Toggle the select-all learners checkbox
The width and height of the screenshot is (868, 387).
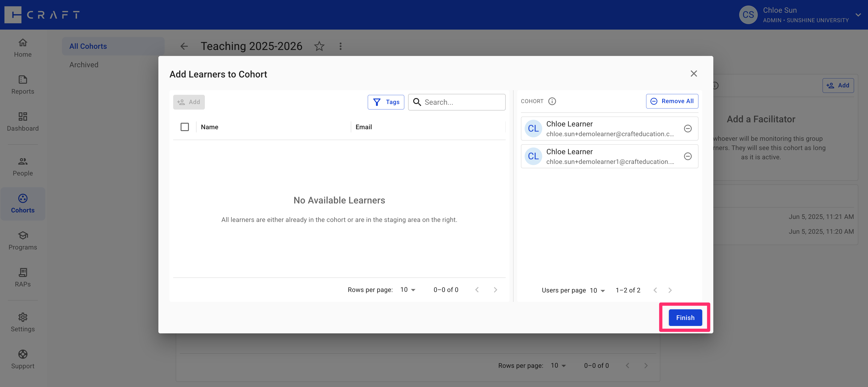click(185, 127)
